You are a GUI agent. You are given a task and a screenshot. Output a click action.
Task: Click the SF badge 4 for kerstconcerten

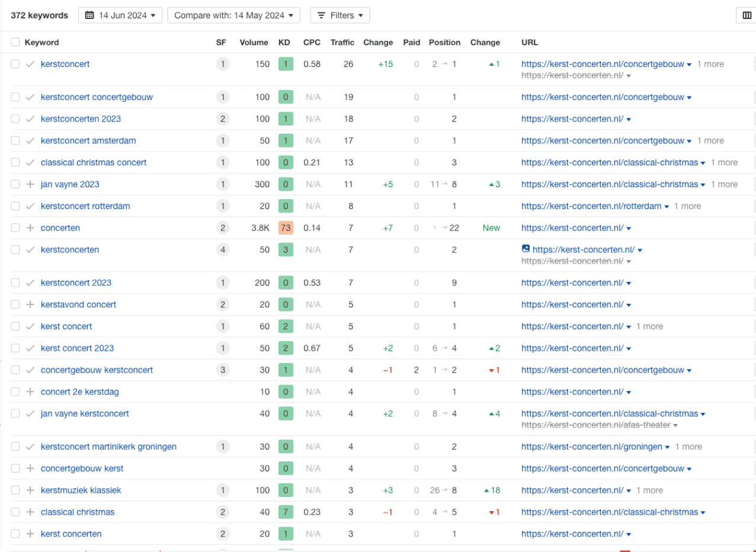[223, 250]
